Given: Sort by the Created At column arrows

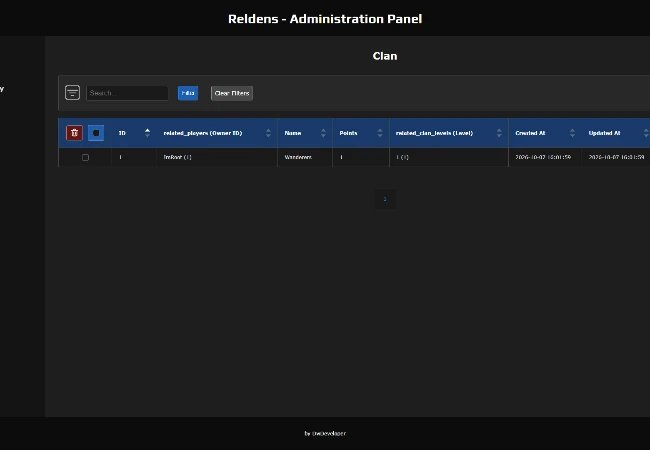Looking at the screenshot, I should pos(572,133).
